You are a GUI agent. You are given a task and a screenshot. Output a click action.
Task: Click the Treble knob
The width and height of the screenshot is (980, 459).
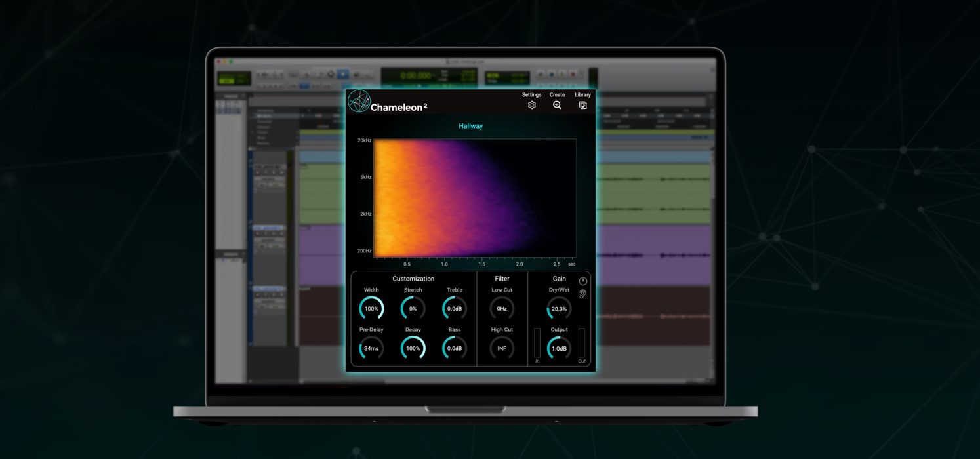(x=455, y=308)
